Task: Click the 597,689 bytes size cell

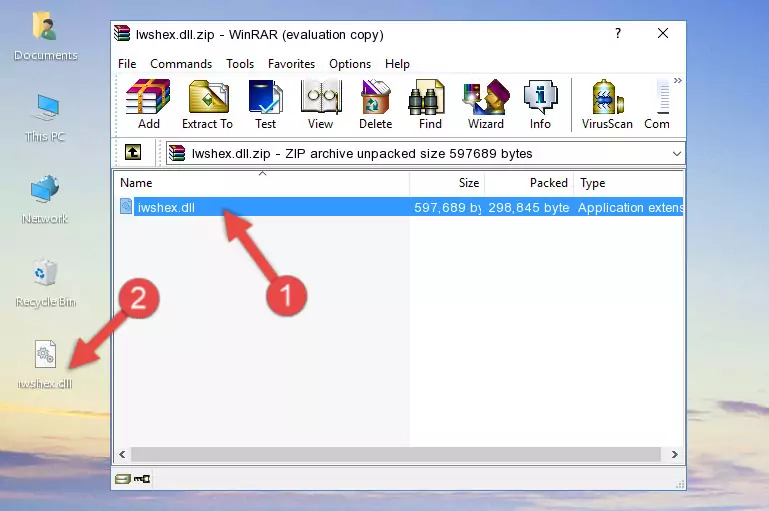Action: [447, 207]
